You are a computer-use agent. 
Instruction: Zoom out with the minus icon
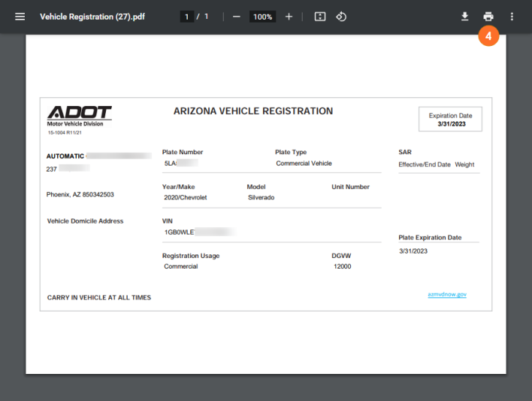(237, 17)
